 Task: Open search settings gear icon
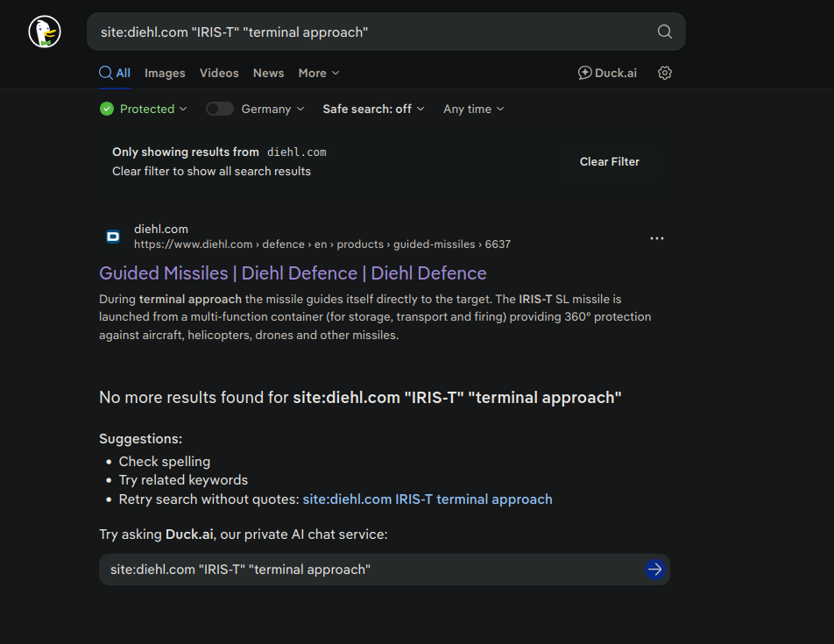click(x=665, y=74)
